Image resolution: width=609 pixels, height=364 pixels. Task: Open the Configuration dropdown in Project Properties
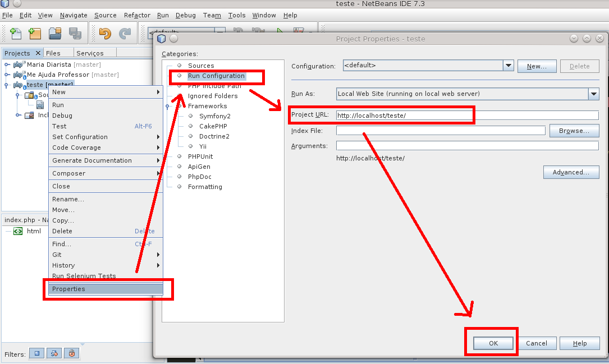(509, 66)
